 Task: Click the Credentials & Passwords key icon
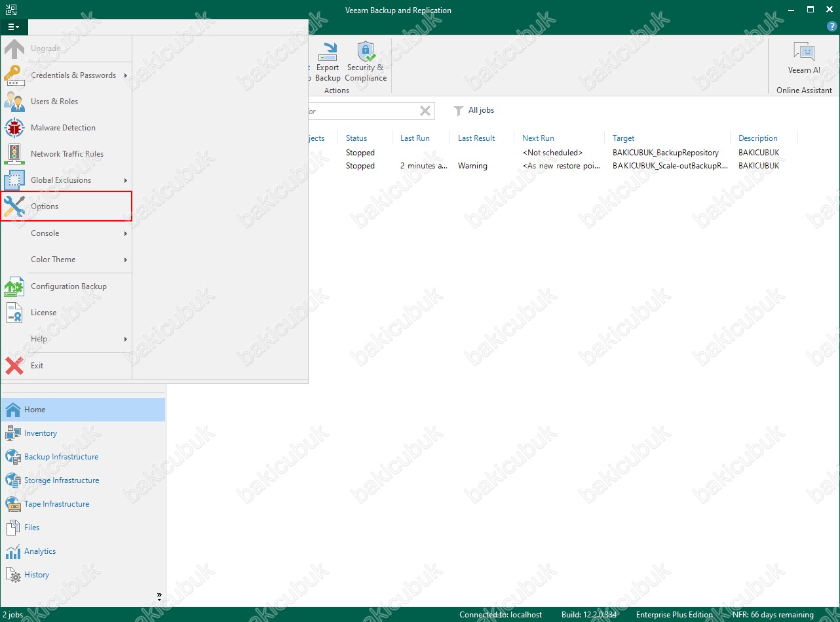point(14,75)
